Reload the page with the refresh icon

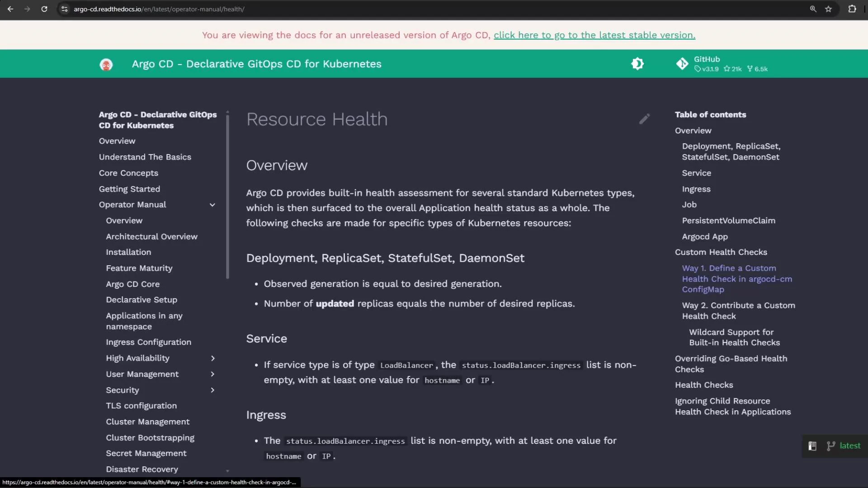[44, 9]
